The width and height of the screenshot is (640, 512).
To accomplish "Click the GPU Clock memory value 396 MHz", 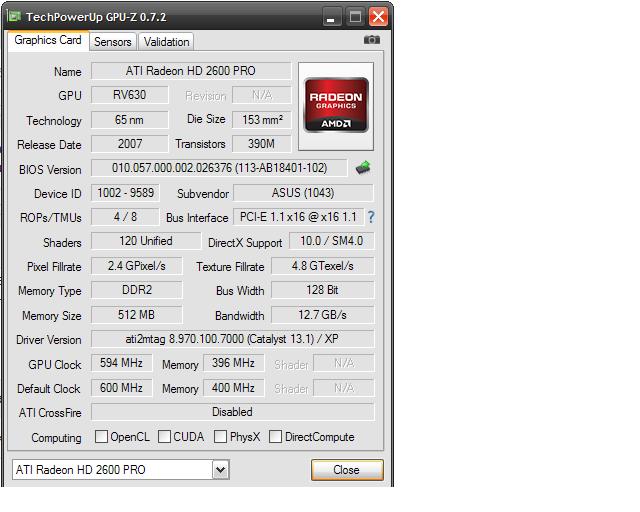I will (x=233, y=363).
